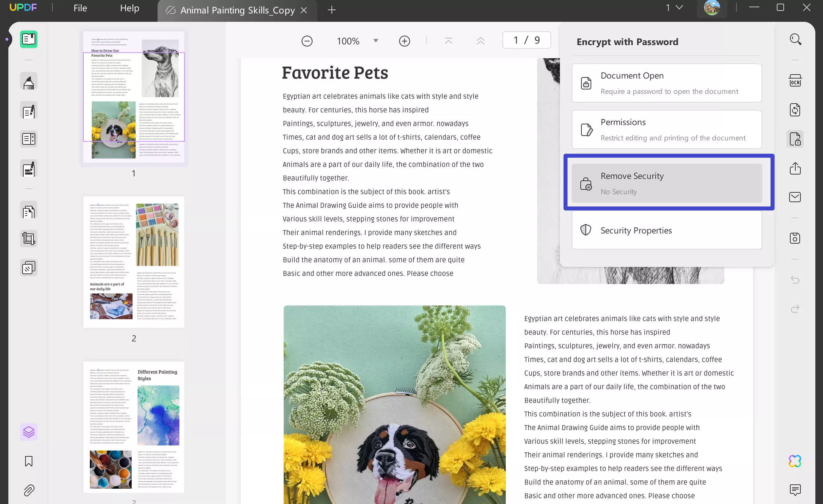Open the Page Tools watermark icon
The height and width of the screenshot is (504, 823).
tap(29, 268)
